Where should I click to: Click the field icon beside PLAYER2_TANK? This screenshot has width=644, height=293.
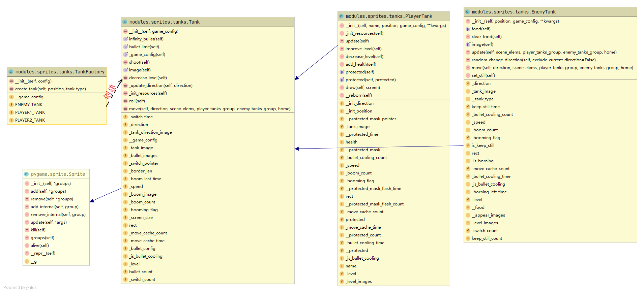[x=11, y=120]
